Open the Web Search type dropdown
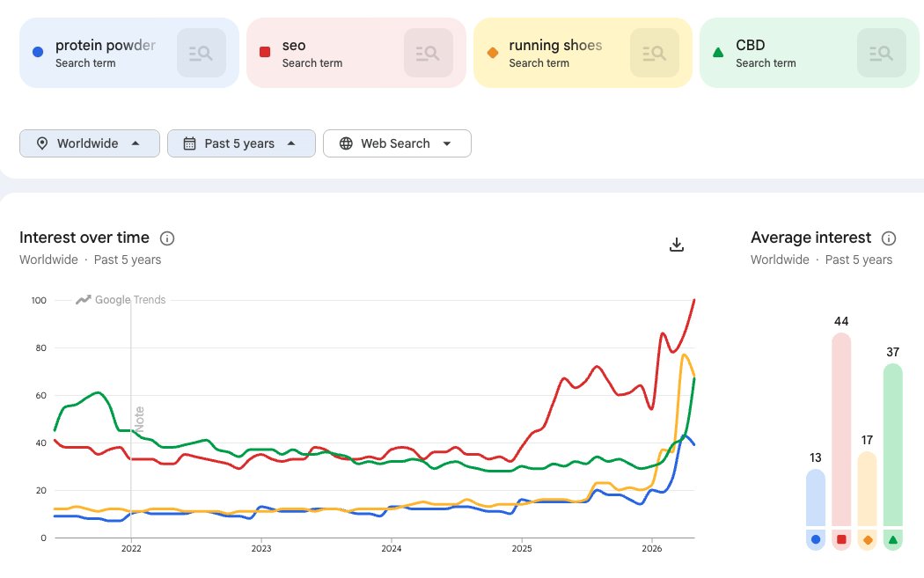924x578 pixels. point(397,143)
